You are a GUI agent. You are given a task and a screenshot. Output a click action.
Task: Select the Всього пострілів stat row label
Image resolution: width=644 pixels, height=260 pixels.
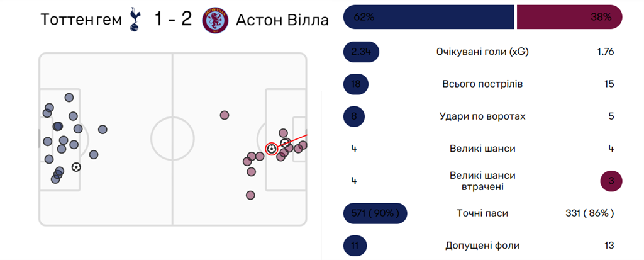coord(482,84)
